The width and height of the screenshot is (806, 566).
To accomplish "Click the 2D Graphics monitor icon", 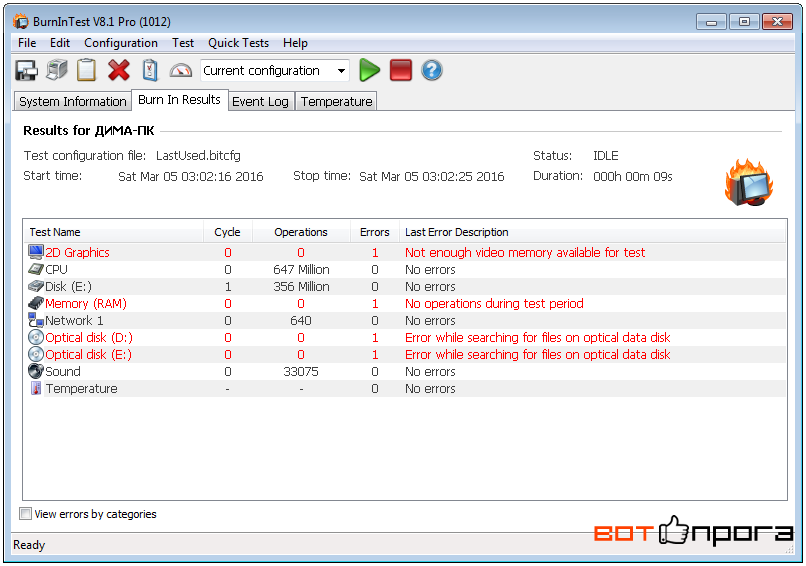I will pos(35,252).
